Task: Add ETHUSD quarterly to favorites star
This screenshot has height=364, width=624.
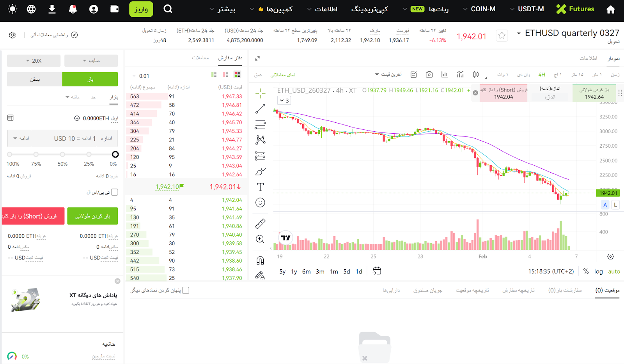Action: click(502, 36)
